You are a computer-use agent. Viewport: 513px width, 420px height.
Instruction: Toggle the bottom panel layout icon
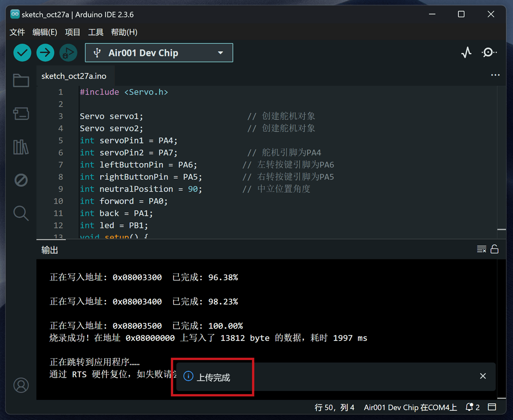pos(492,407)
